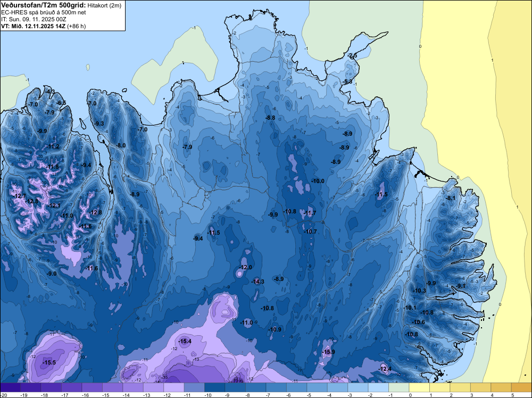Pick the legend swatch between -7 and -6
Viewport: 532px width, 398px height.
276,388
